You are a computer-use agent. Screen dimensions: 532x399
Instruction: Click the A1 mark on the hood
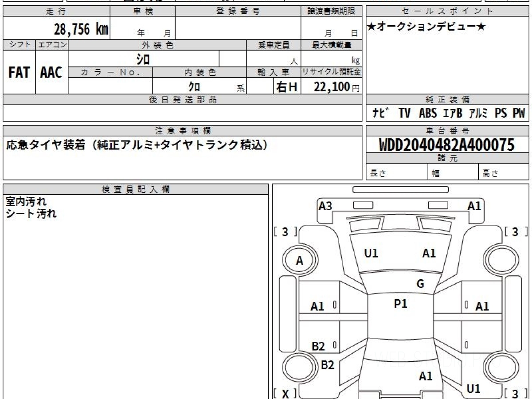coord(429,253)
